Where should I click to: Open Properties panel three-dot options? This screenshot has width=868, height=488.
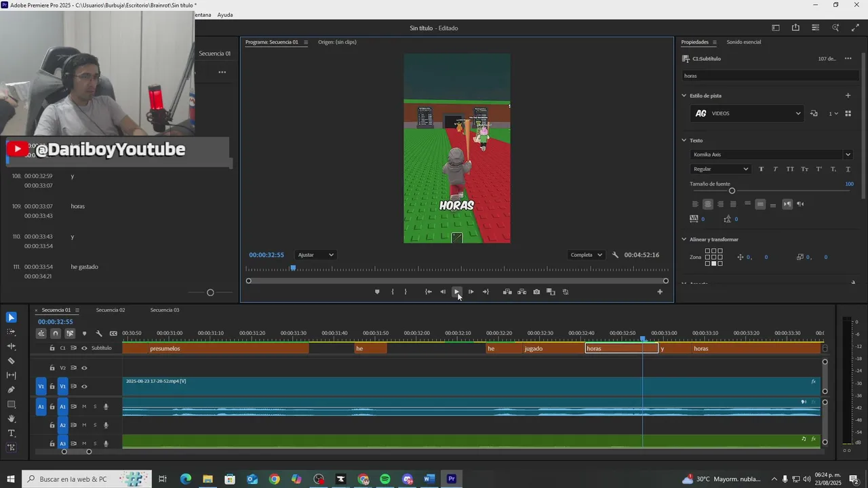point(848,59)
